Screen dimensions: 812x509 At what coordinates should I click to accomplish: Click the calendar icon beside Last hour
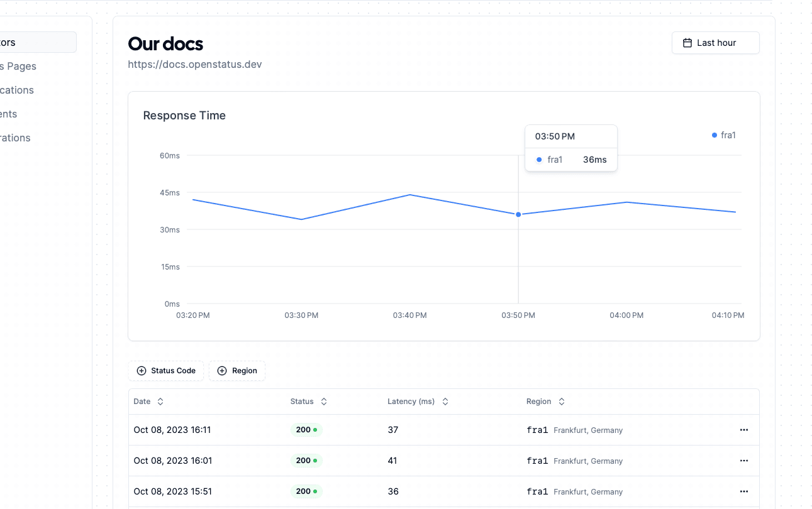pos(688,42)
